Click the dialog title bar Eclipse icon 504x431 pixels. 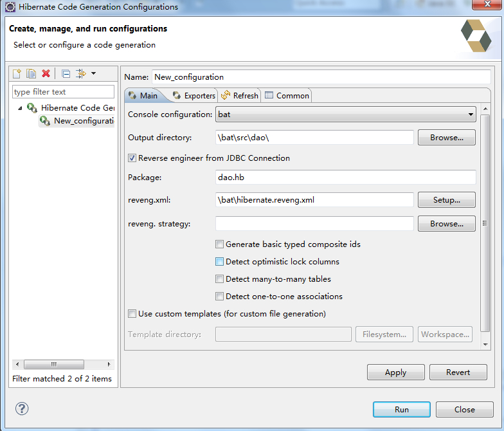(x=10, y=6)
